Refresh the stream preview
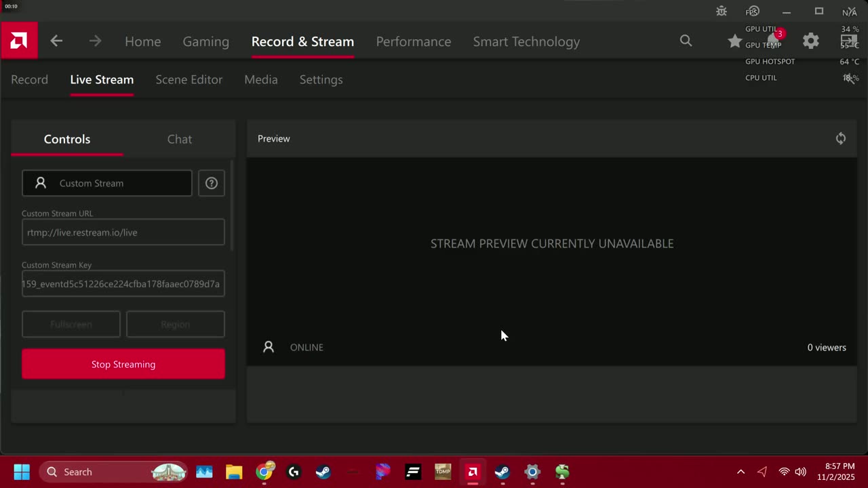This screenshot has width=868, height=488. point(841,138)
